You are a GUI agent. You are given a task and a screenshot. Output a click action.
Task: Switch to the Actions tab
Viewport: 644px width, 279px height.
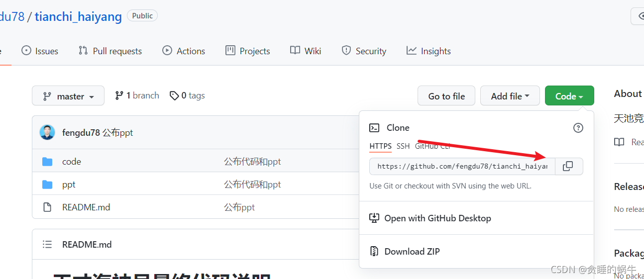point(184,51)
